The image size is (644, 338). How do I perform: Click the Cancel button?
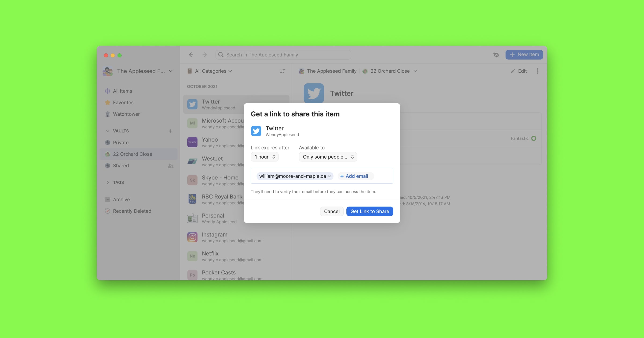[x=332, y=211]
